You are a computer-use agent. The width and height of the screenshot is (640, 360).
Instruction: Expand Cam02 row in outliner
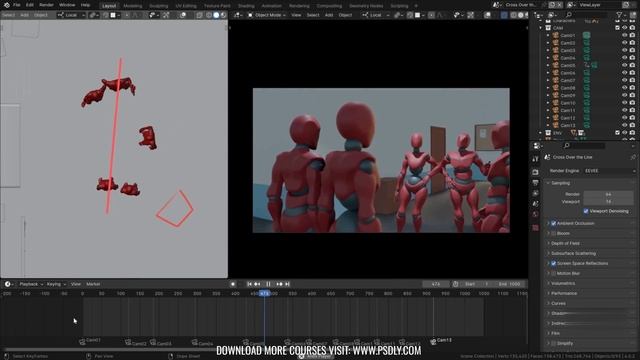pos(548,43)
